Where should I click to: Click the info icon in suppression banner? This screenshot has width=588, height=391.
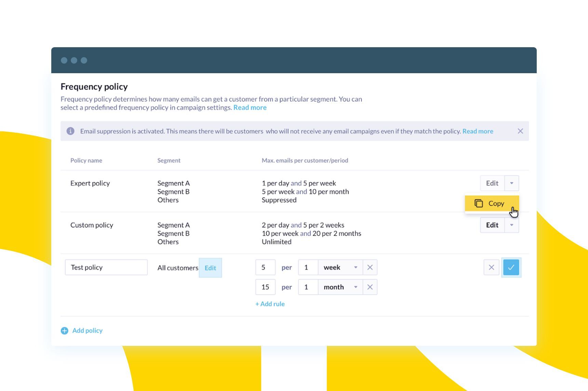point(70,131)
